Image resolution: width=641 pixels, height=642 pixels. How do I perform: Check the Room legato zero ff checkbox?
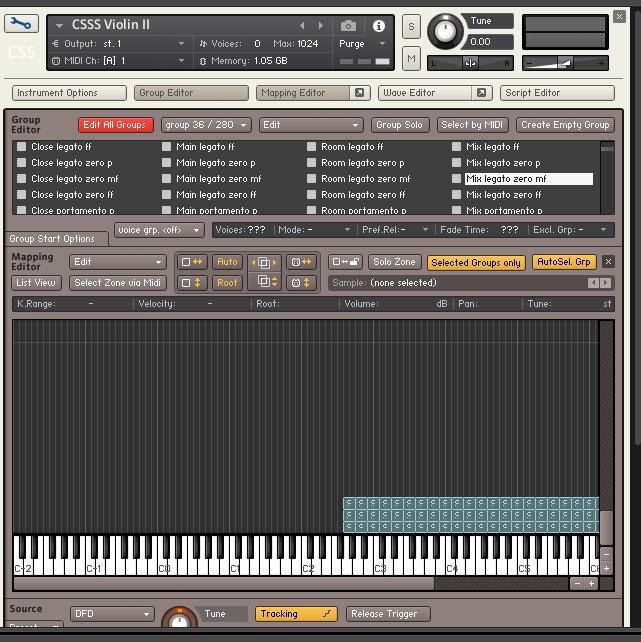tap(311, 194)
